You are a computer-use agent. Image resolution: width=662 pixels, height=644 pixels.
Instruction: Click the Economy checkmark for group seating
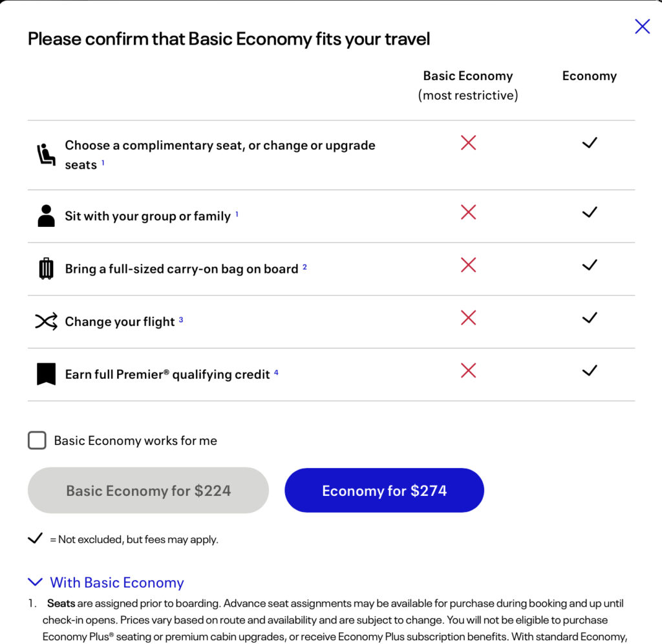(589, 212)
